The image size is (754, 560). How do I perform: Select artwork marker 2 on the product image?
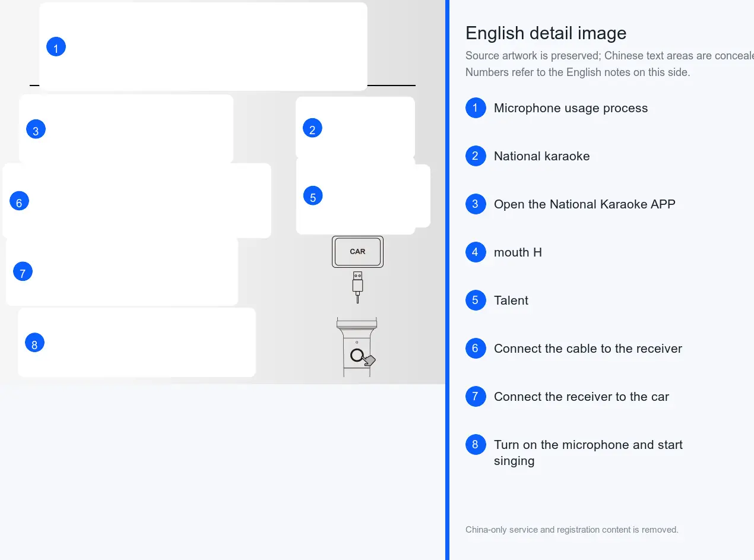[x=312, y=128]
